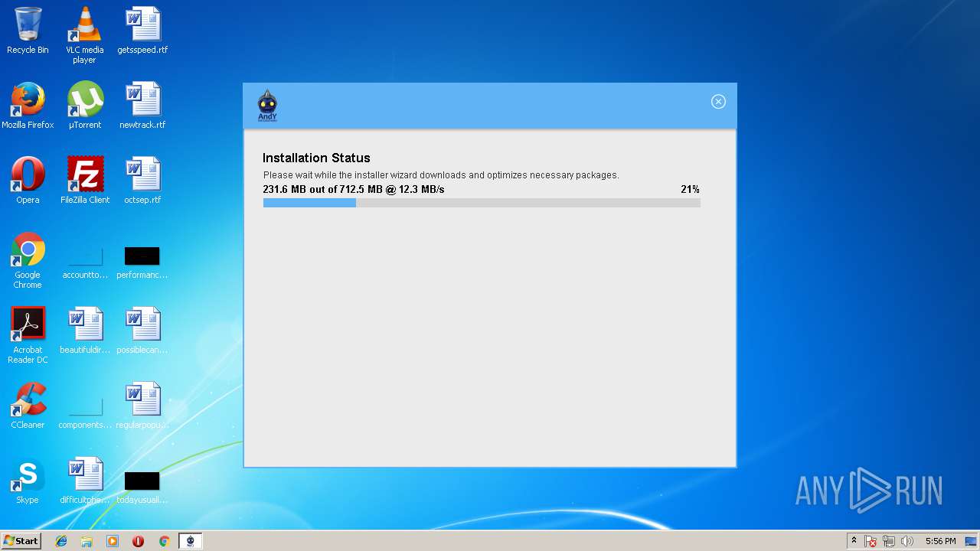
Task: Select the octsep.rtf document icon
Action: coord(142,181)
